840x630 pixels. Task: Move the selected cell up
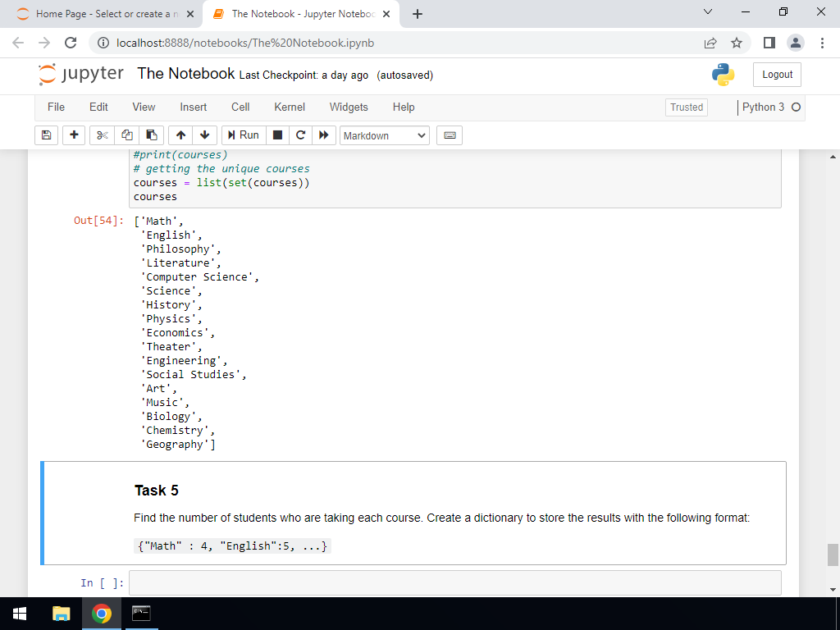180,135
